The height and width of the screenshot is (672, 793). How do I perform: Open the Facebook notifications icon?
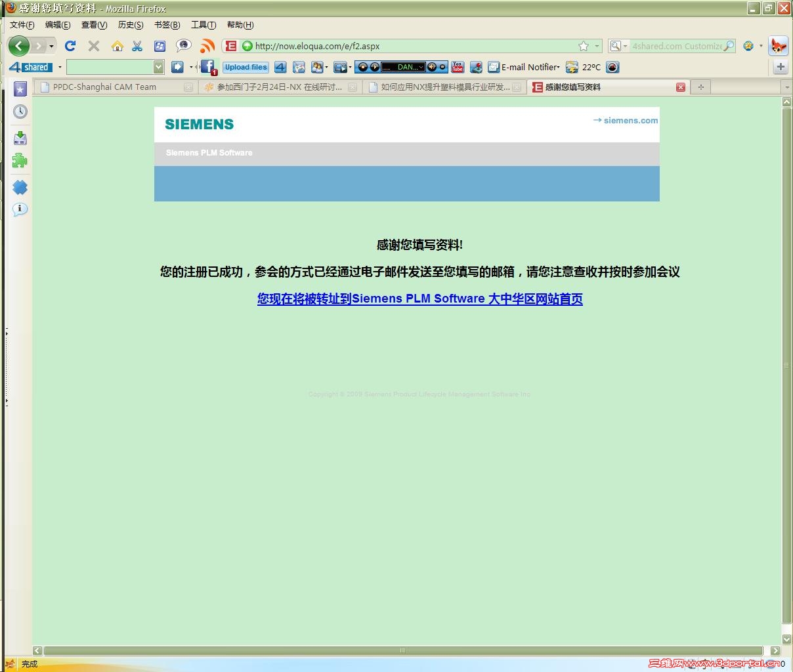pos(208,67)
